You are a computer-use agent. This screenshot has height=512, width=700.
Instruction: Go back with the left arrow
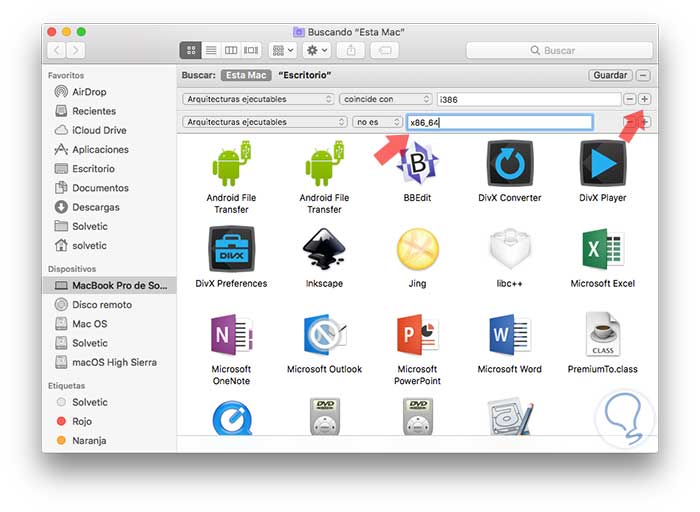(x=57, y=50)
